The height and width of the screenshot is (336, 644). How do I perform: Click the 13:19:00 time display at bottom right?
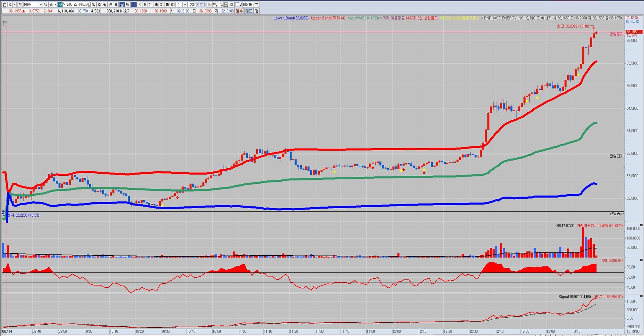coord(634,331)
